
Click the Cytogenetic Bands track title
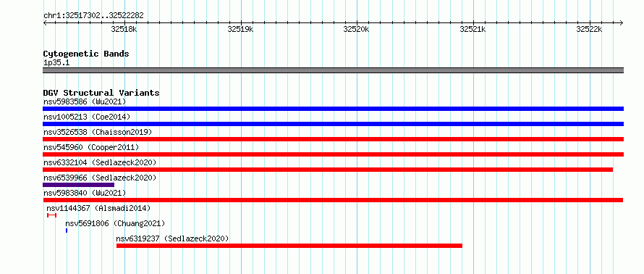point(86,54)
